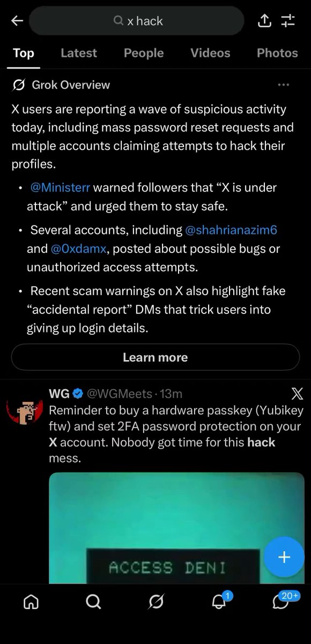This screenshot has height=644, width=311.
Task: Open the @Ministerr profile link
Action: [61, 188]
